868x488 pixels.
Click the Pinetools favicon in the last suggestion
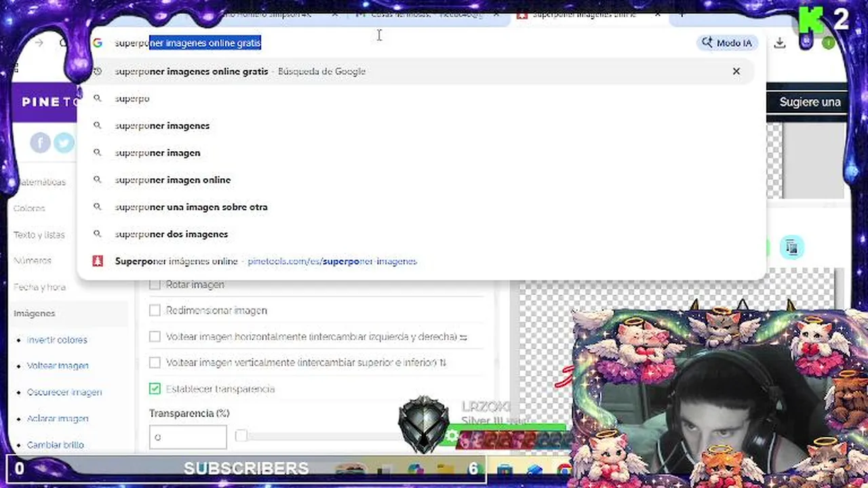click(98, 261)
